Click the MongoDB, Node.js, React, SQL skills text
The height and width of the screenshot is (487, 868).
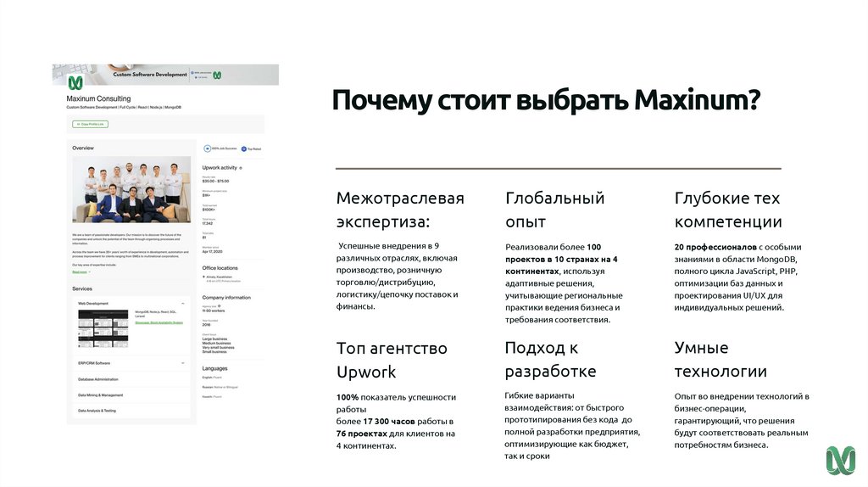click(x=156, y=314)
